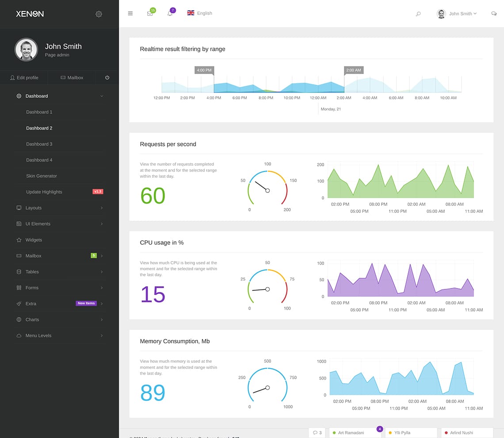Toggle the sidebar with the hamburger icon
Screen dimensions: 504x438
(x=130, y=13)
